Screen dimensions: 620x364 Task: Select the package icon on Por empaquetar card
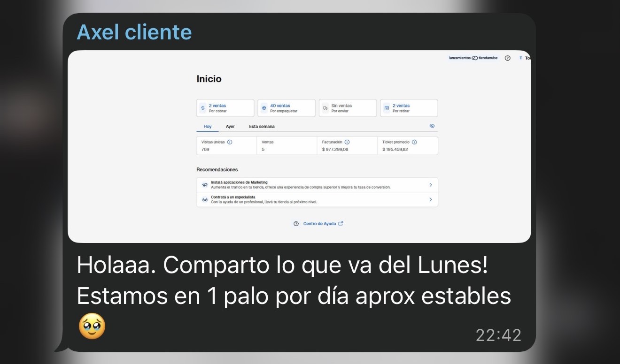tap(263, 107)
